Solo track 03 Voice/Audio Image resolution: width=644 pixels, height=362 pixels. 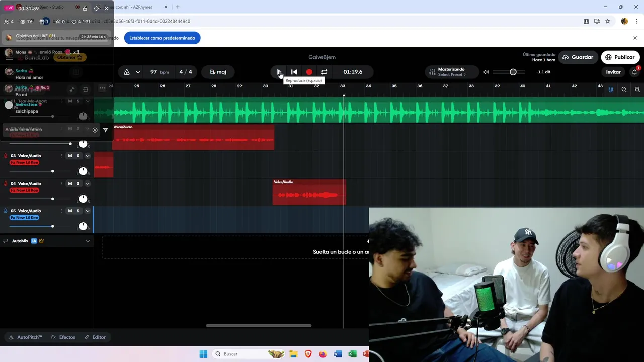click(78, 156)
